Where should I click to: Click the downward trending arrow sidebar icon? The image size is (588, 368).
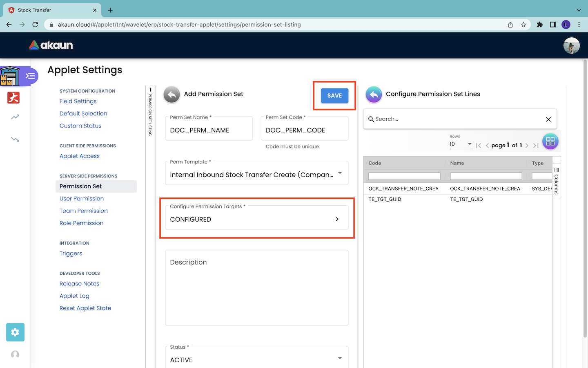tap(15, 139)
